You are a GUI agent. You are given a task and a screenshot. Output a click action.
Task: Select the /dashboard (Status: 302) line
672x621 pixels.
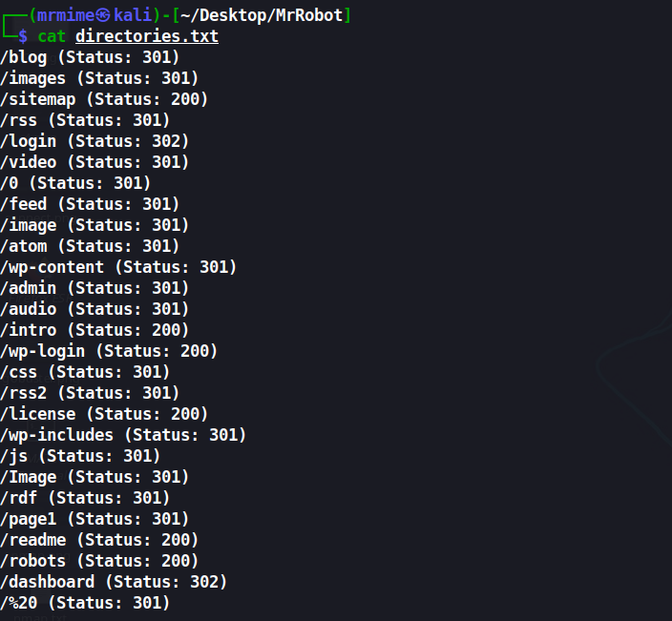coord(114,582)
